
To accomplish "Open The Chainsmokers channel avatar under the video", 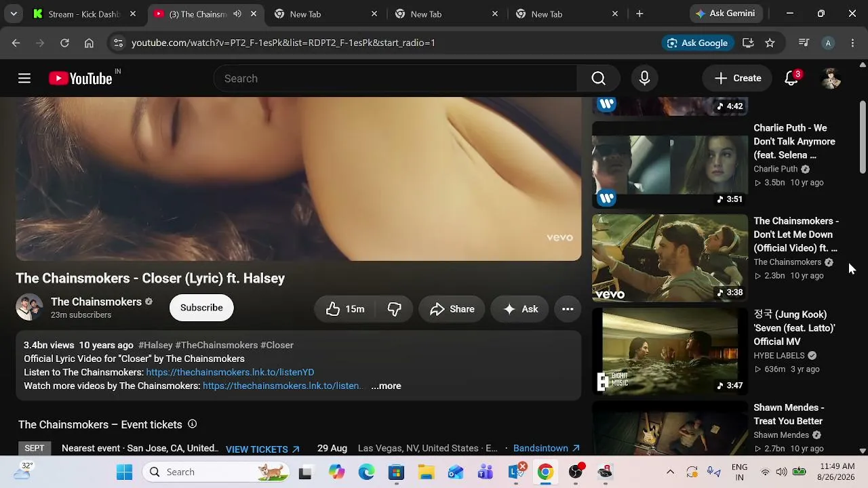I will pyautogui.click(x=29, y=308).
